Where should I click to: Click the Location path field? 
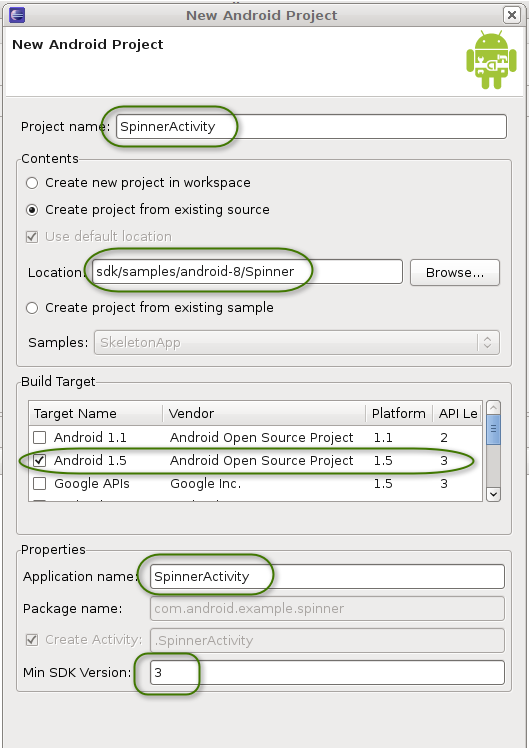tap(247, 271)
